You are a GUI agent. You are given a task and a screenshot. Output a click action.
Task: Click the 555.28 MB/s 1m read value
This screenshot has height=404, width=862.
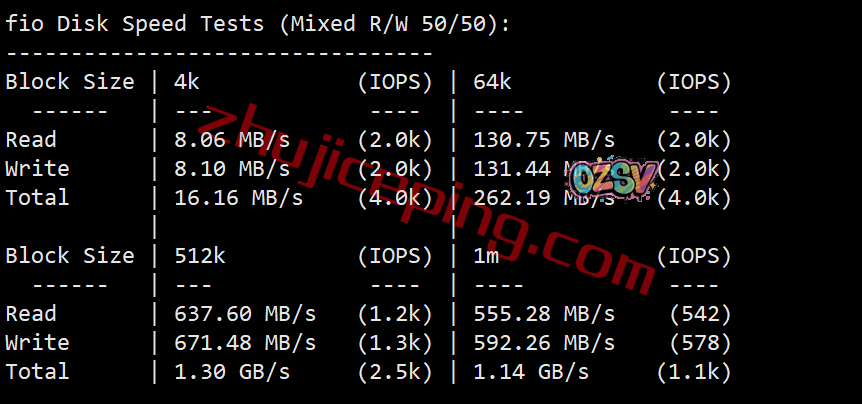coord(544,314)
